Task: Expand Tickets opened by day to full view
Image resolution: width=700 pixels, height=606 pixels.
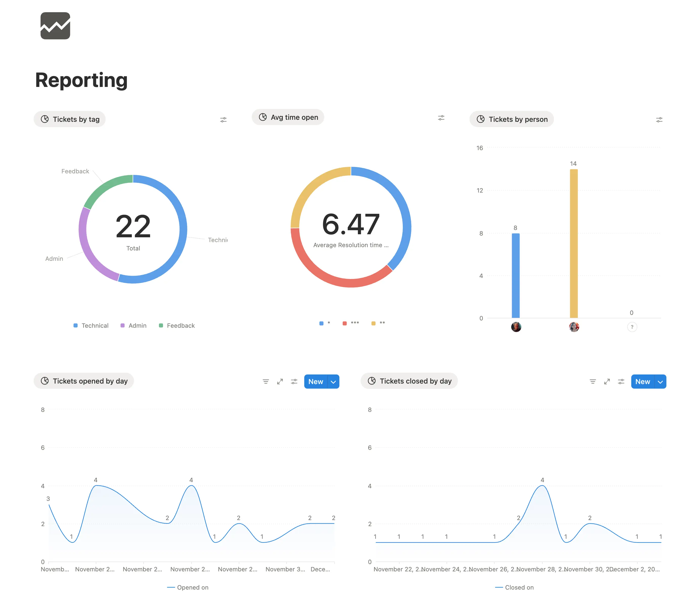Action: pyautogui.click(x=280, y=381)
